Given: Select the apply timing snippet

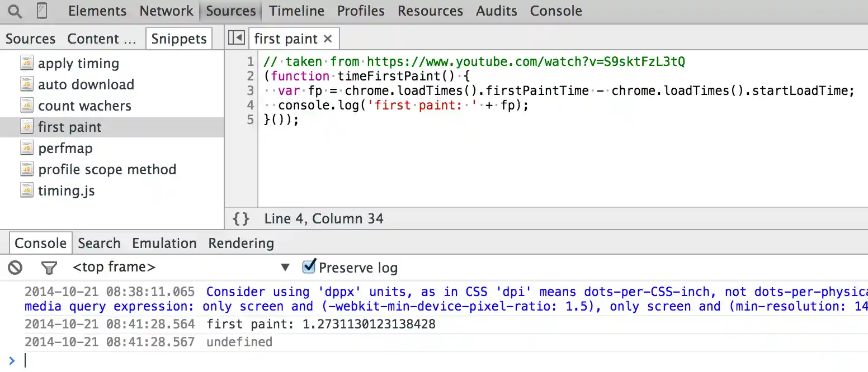Looking at the screenshot, I should click(x=78, y=63).
